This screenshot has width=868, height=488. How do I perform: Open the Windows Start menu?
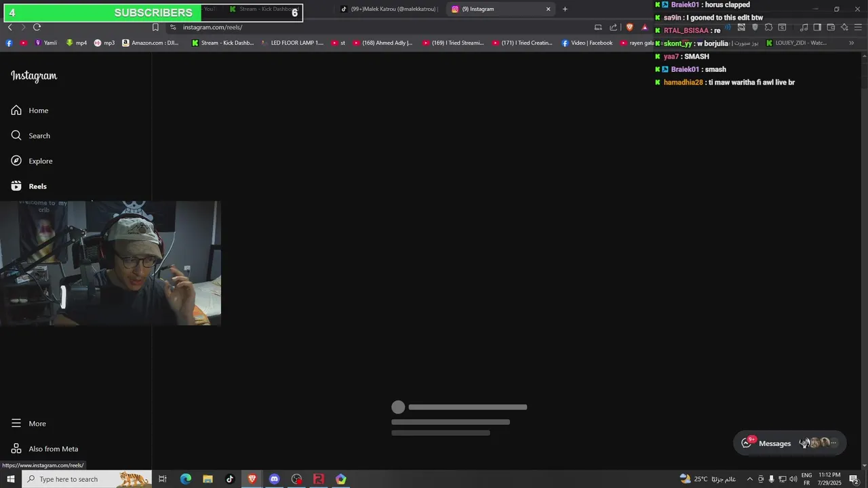[10, 479]
